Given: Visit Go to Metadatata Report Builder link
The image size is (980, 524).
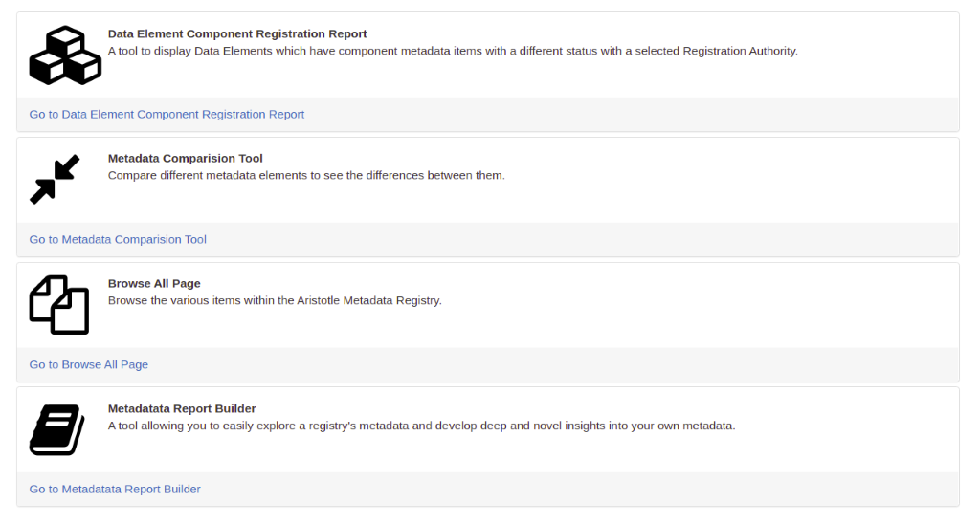Looking at the screenshot, I should pos(115,489).
